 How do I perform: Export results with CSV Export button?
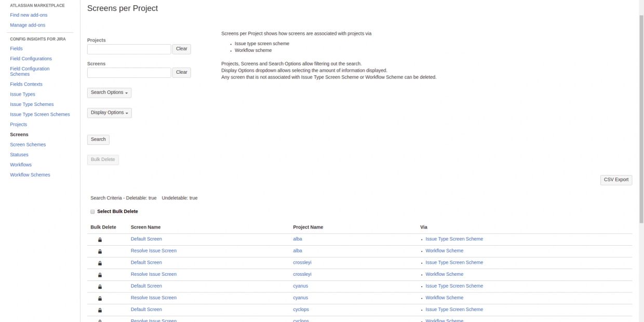(616, 180)
